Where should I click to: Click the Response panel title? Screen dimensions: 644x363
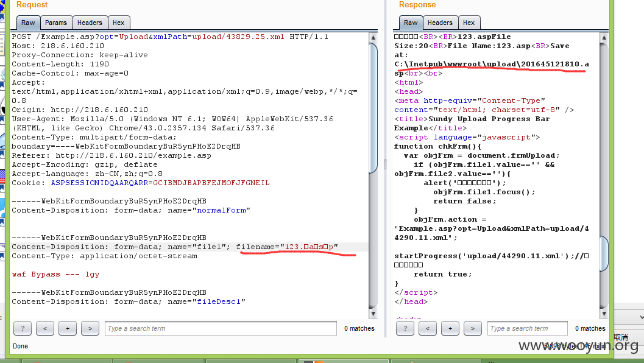[417, 4]
